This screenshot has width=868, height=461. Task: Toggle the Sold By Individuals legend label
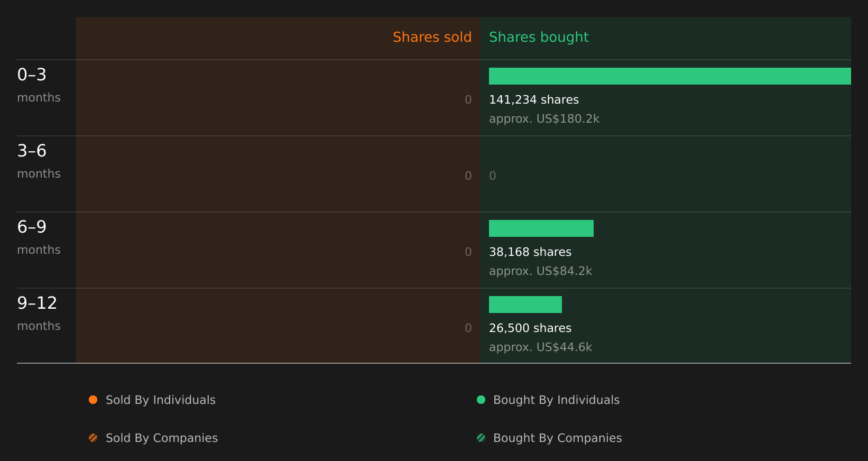pos(161,400)
